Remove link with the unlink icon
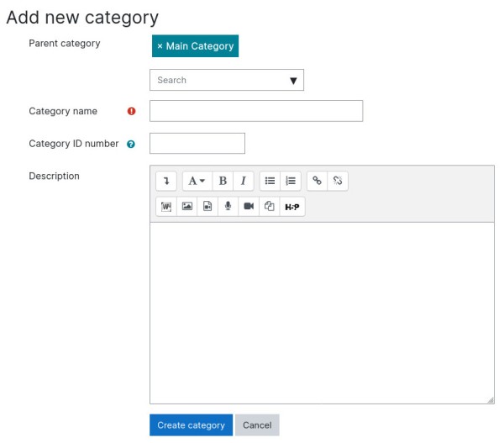504x443 pixels. [x=338, y=181]
